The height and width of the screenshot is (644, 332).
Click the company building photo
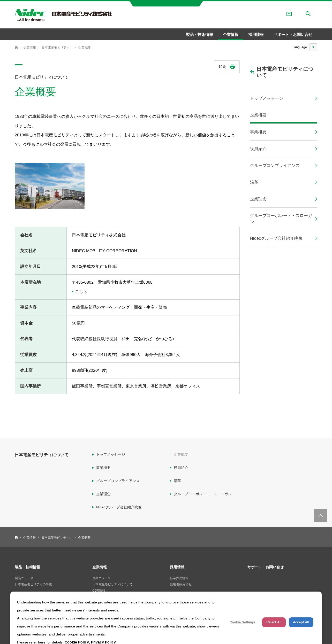[50, 186]
